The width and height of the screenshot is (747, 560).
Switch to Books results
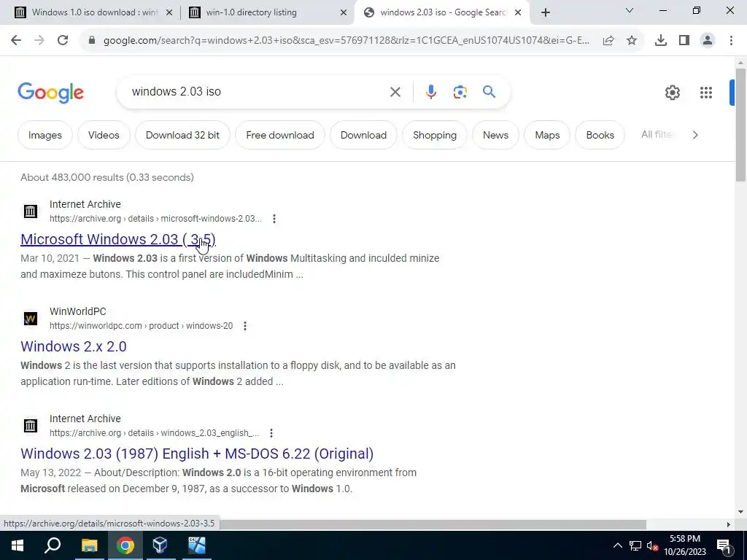pyautogui.click(x=600, y=135)
